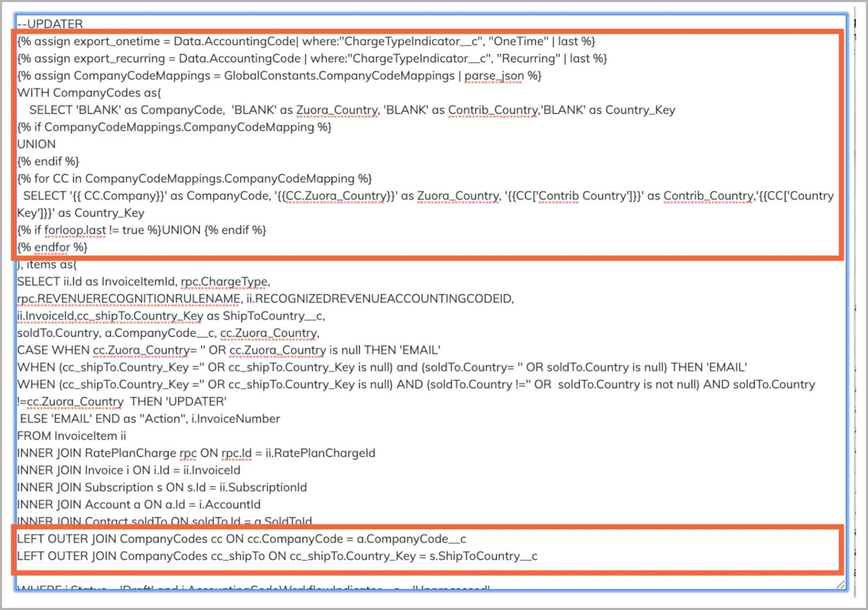This screenshot has width=868, height=610.
Task: Click the 'soldTo.Country, a.CompanyCode__c' line
Action: (168, 333)
